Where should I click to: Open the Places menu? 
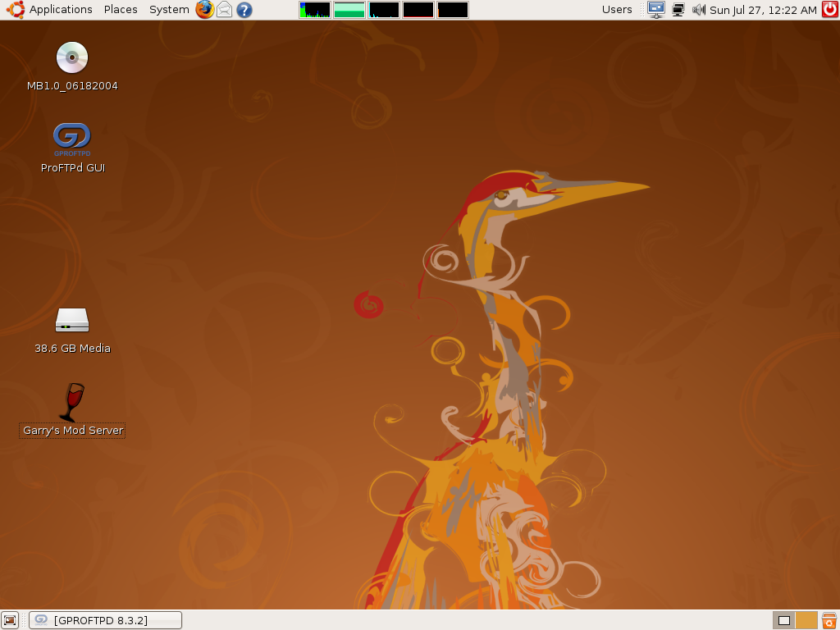[x=121, y=10]
